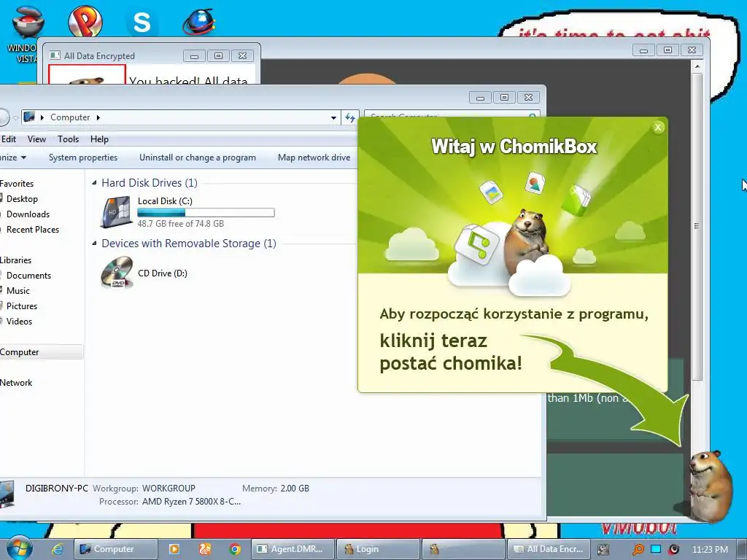Click Uninstall or change a program
The image size is (747, 560).
197,157
